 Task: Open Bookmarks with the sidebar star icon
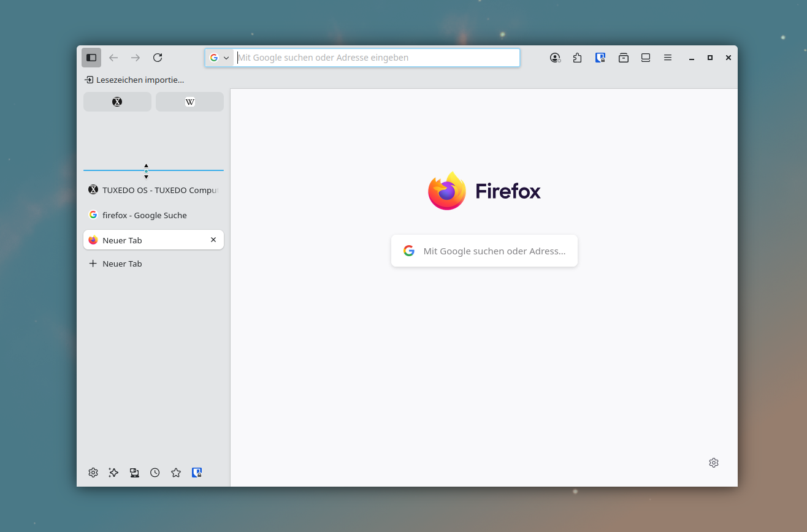176,473
